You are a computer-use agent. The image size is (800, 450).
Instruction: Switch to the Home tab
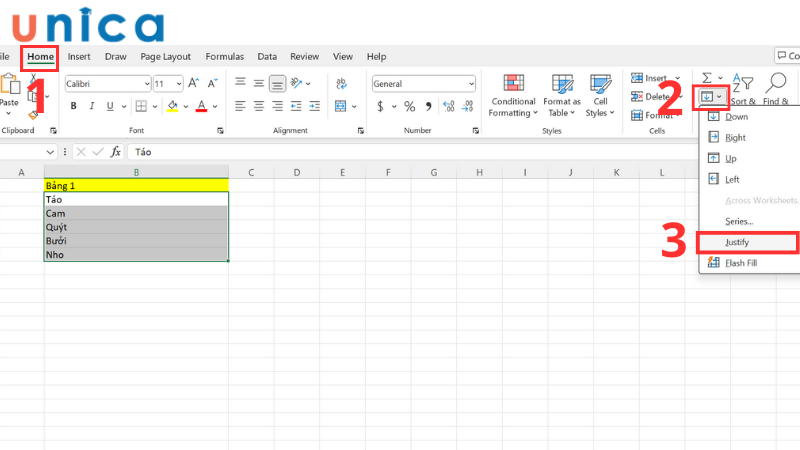point(40,57)
